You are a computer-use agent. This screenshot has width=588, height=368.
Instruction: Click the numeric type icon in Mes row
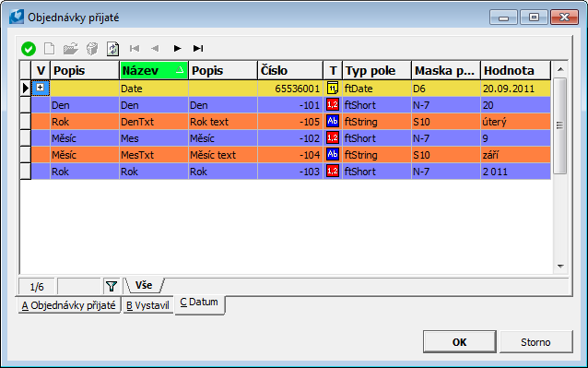point(333,138)
